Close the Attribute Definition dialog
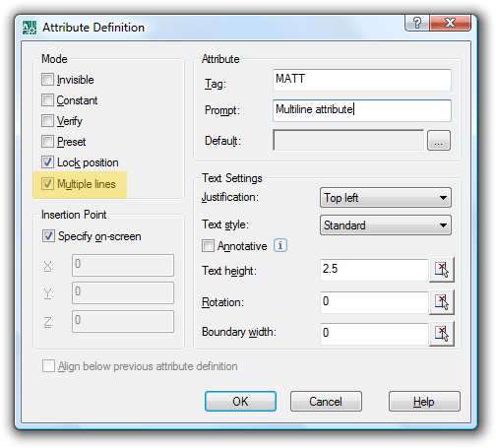This screenshot has width=496, height=448. pos(451,23)
